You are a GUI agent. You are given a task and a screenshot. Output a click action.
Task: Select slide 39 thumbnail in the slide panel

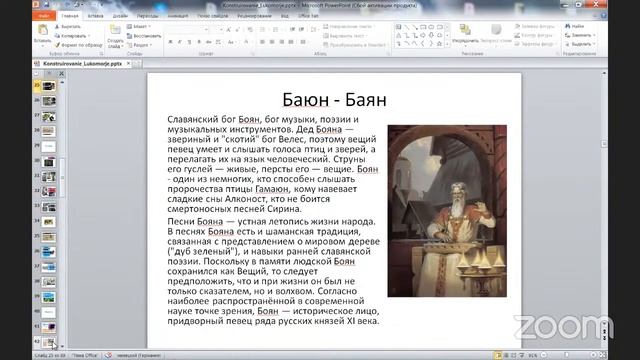coord(49,298)
